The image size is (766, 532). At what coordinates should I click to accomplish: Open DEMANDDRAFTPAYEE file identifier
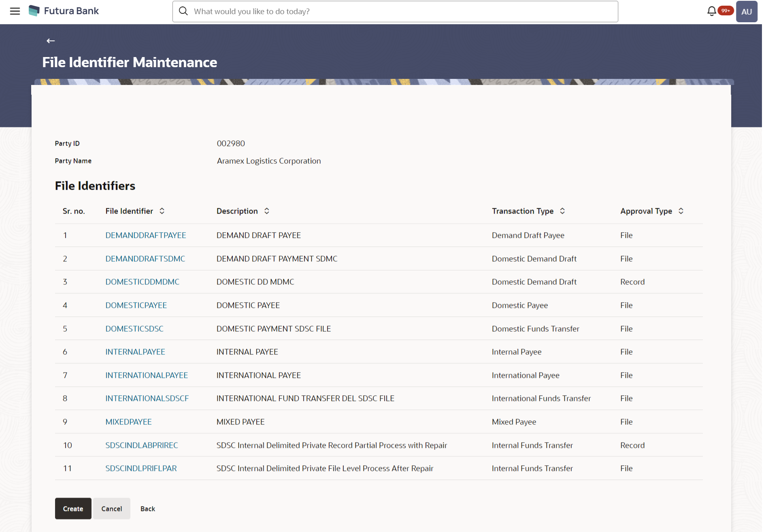click(146, 235)
